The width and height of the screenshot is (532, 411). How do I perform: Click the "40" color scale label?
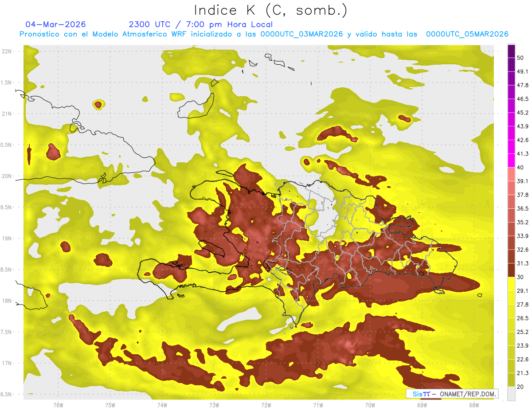(521, 168)
